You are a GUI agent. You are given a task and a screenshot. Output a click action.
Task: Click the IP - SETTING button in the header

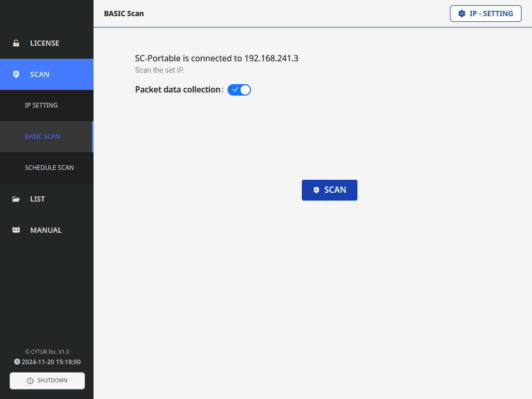tap(485, 14)
